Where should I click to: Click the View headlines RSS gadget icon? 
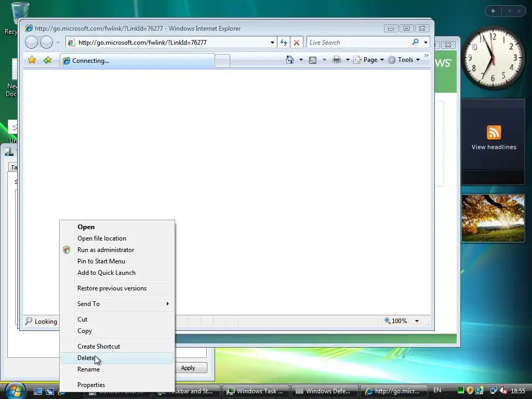(494, 132)
